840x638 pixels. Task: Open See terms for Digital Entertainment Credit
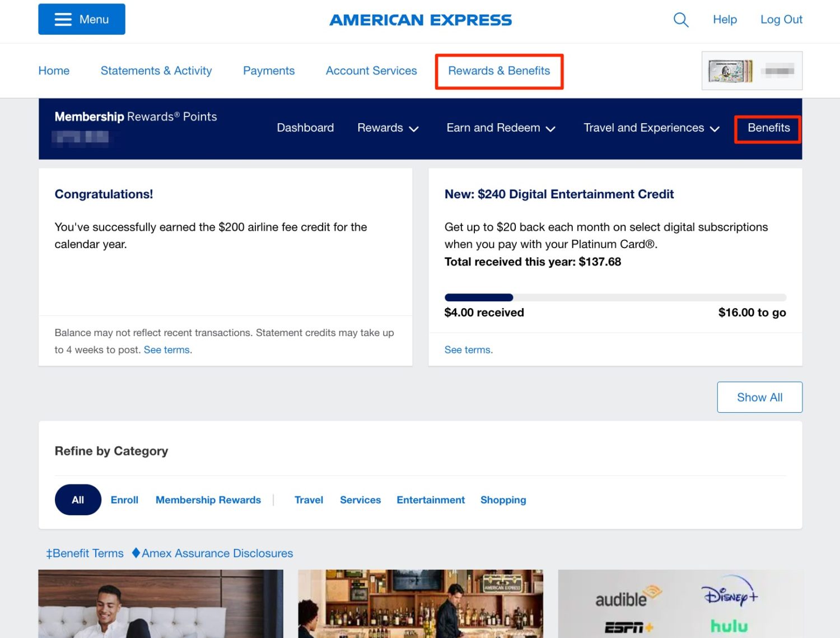[468, 350]
